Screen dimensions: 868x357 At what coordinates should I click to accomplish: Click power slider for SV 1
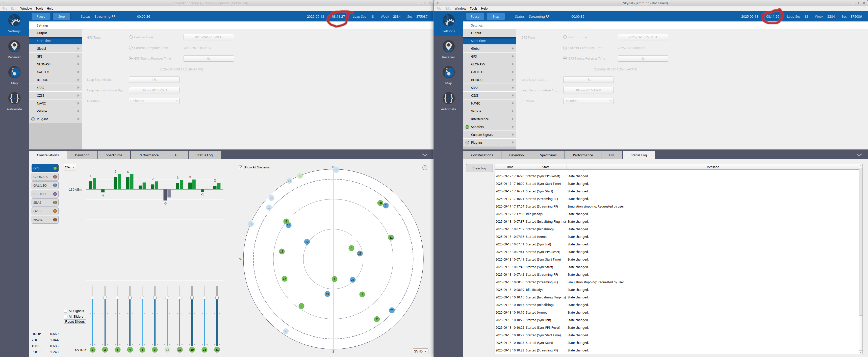click(x=93, y=298)
